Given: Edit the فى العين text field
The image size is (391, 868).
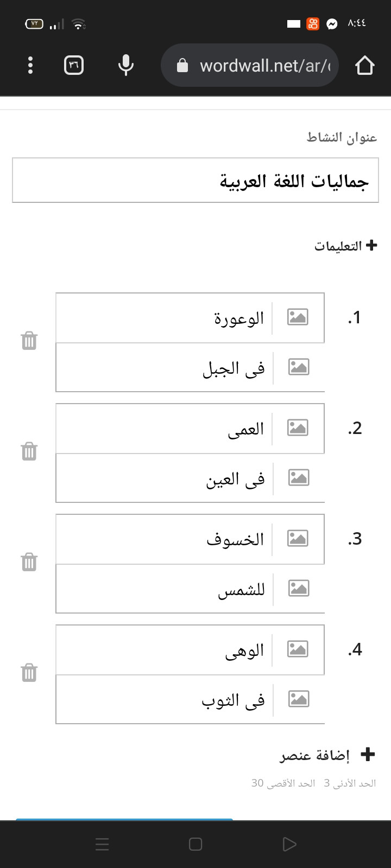Looking at the screenshot, I should (x=163, y=478).
